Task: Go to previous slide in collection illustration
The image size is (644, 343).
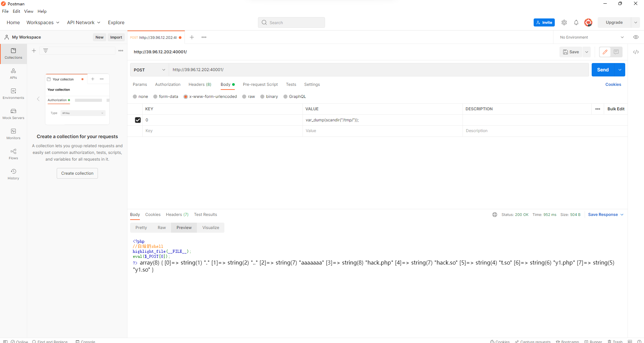Action: [x=38, y=99]
